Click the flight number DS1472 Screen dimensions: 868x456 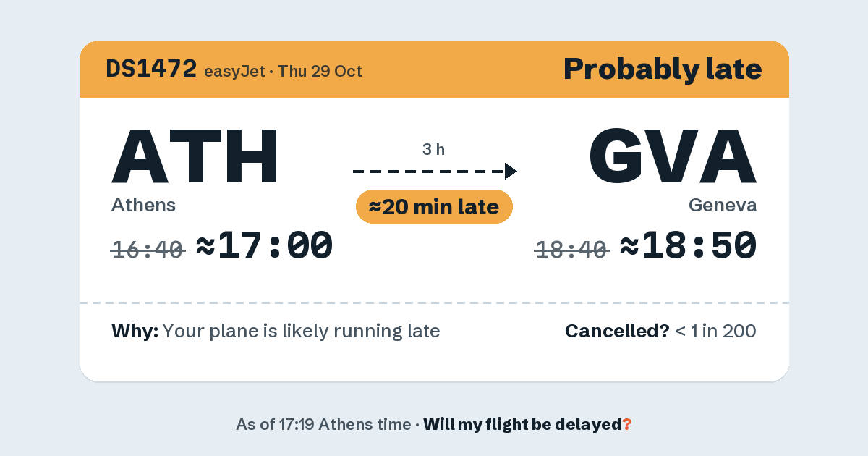click(151, 69)
